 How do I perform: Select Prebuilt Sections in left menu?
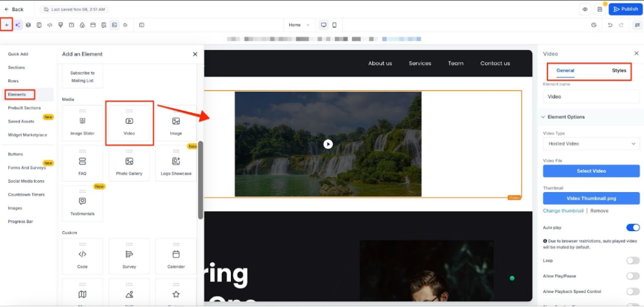[x=25, y=108]
